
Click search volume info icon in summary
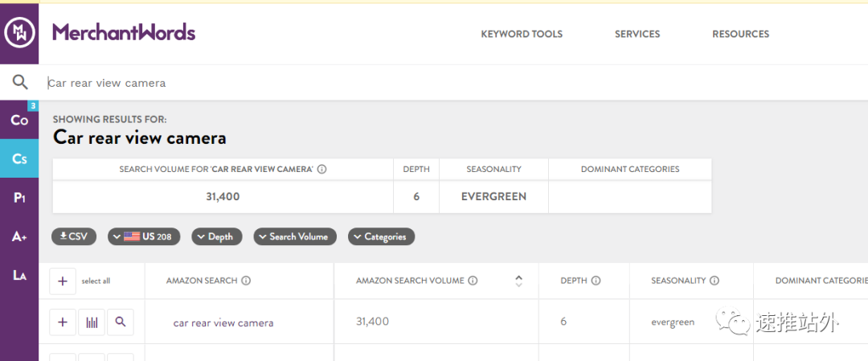click(321, 170)
